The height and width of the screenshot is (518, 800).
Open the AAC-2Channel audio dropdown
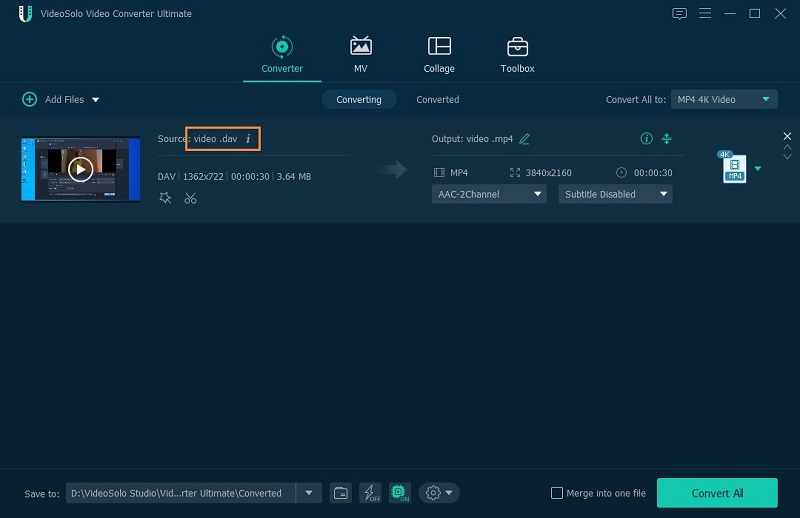coord(489,194)
